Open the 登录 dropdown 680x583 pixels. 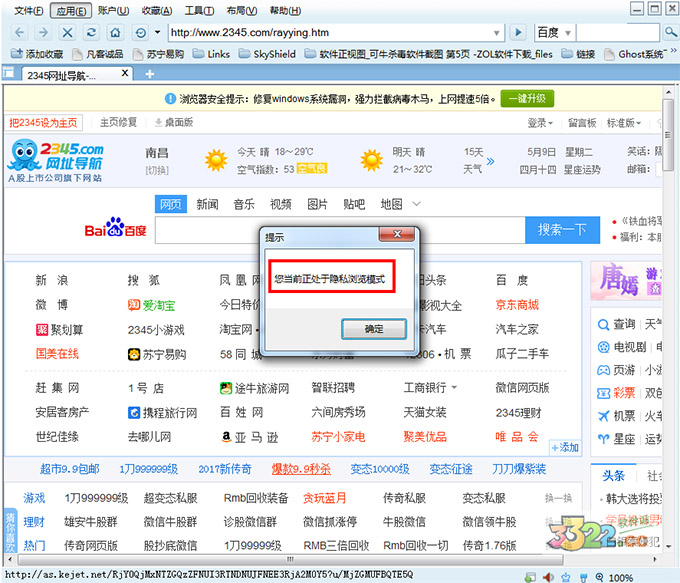point(540,123)
